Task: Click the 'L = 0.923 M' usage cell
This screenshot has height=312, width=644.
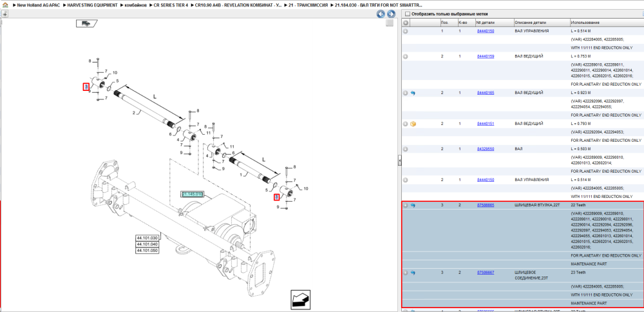Action: point(580,93)
